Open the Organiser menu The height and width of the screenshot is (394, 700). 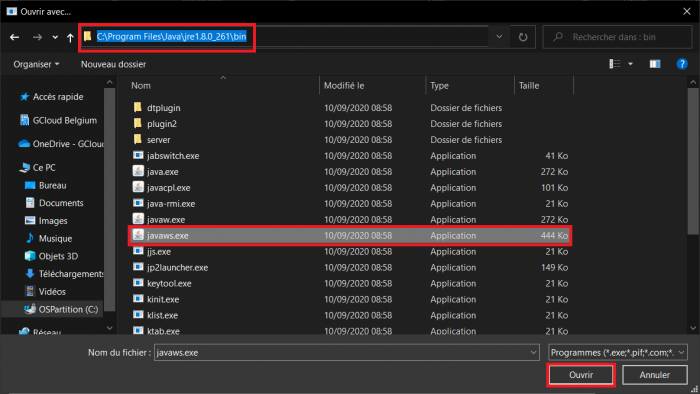36,64
